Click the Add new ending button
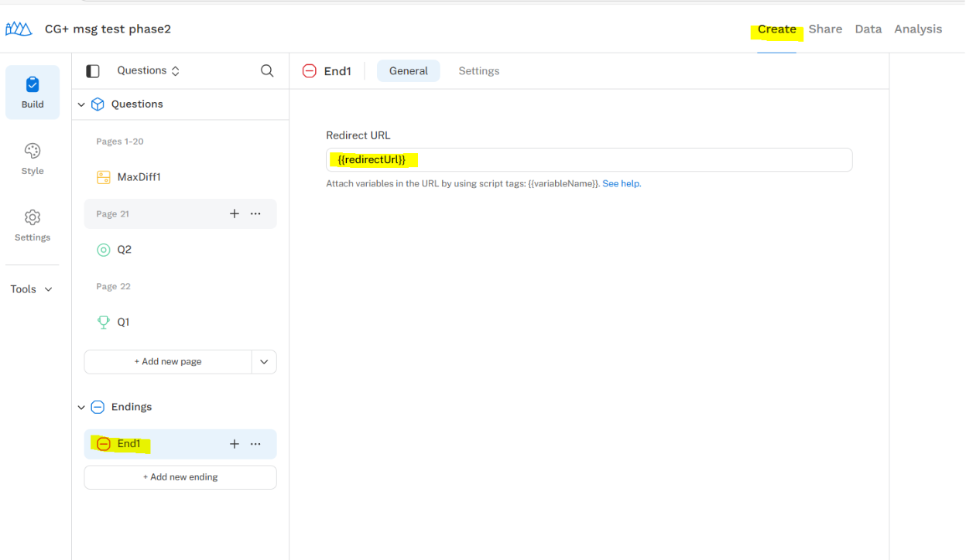The width and height of the screenshot is (966, 560). [180, 477]
